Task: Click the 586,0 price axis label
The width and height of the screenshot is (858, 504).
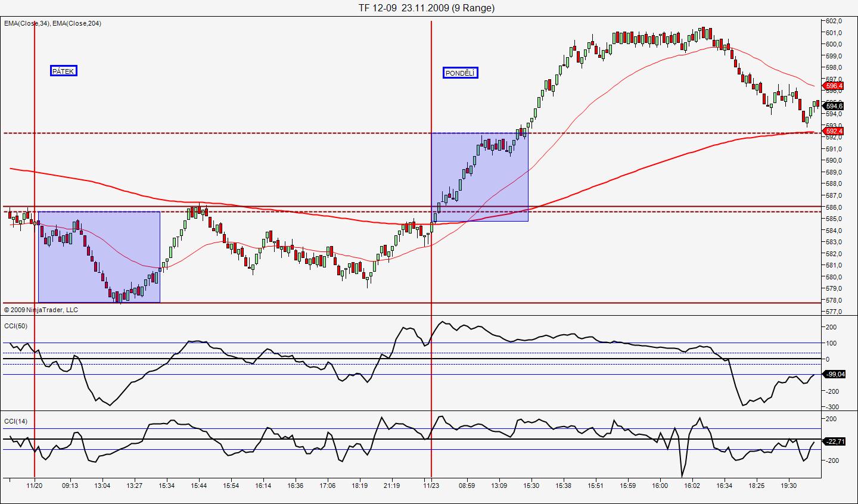Action: coord(834,207)
